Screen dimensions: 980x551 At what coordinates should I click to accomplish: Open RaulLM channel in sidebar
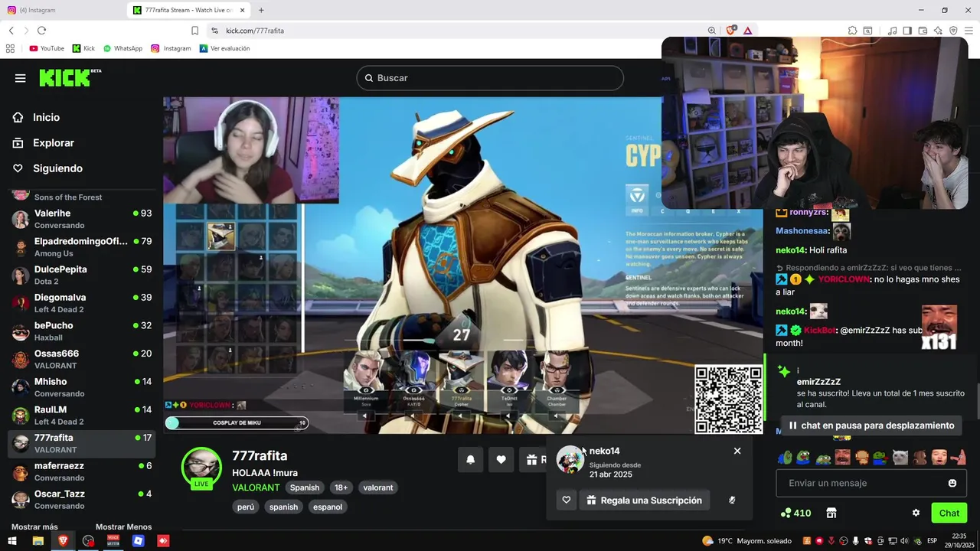[81, 416]
